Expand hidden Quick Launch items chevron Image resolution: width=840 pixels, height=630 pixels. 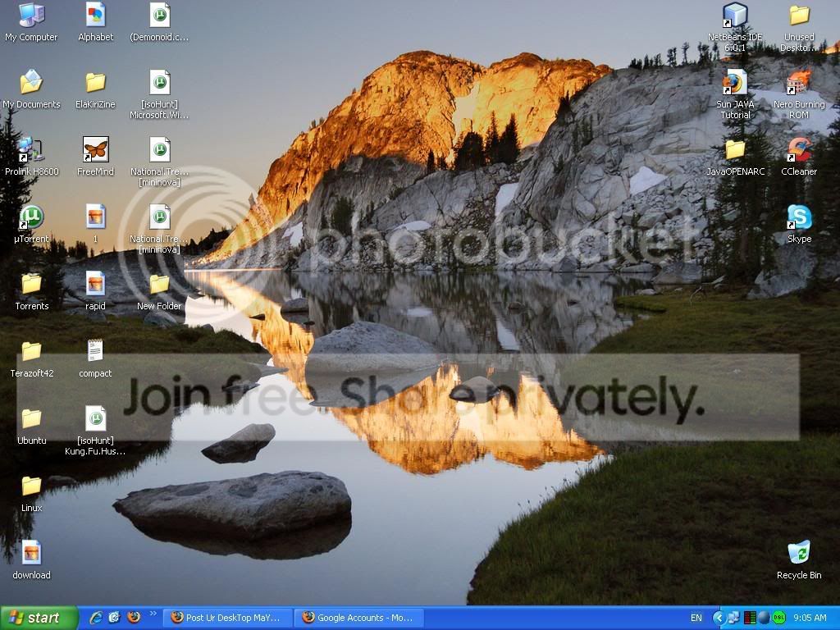(153, 614)
